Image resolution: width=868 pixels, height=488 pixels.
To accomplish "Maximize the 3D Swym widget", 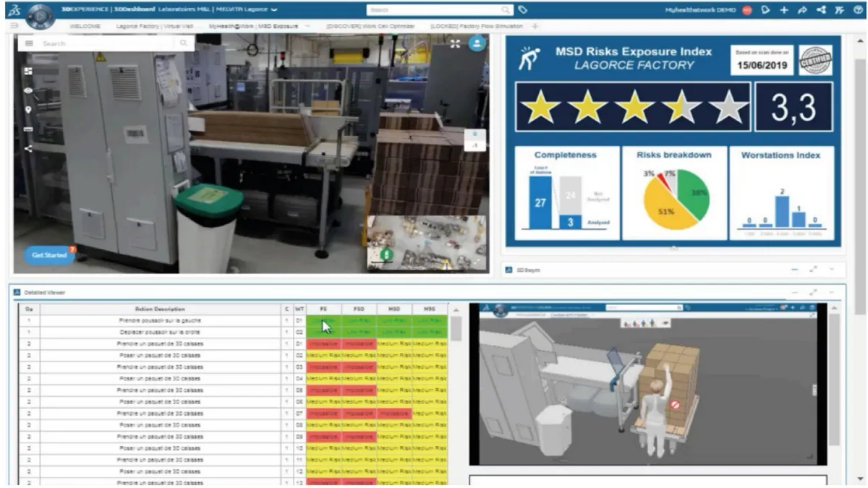I will [814, 269].
